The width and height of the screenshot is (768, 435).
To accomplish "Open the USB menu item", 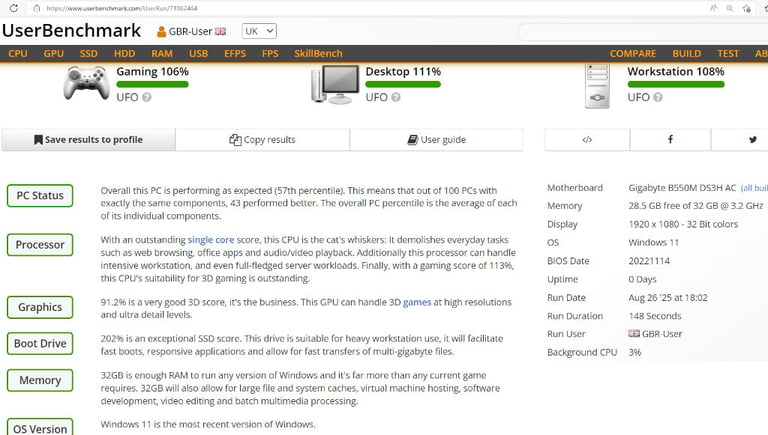I will 198,53.
